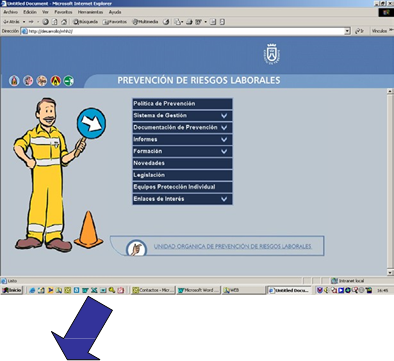The height and width of the screenshot is (361, 394).
Task: Click the blue arrow sign held by worker
Action: tap(91, 123)
